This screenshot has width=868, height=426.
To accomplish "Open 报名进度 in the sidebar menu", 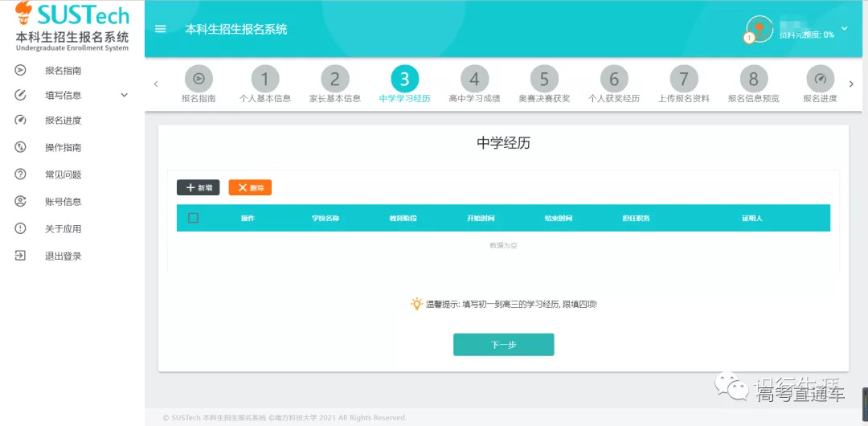I will click(x=63, y=121).
